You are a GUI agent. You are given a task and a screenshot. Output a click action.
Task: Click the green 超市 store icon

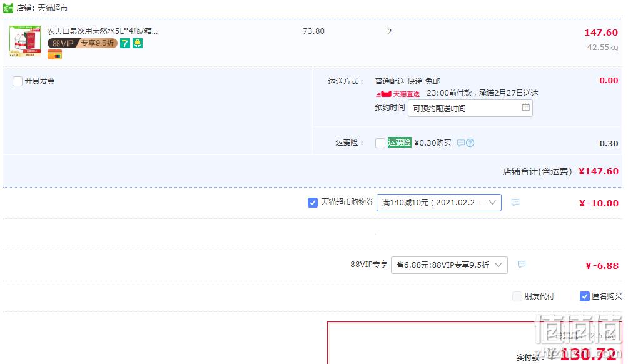8,8
